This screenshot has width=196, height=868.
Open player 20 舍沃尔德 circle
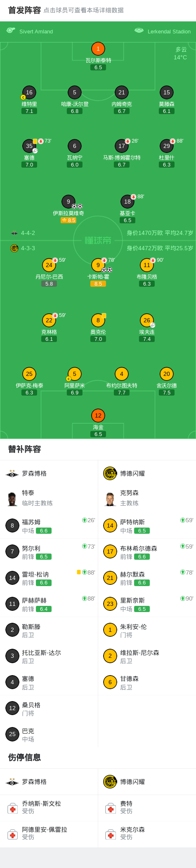click(167, 374)
